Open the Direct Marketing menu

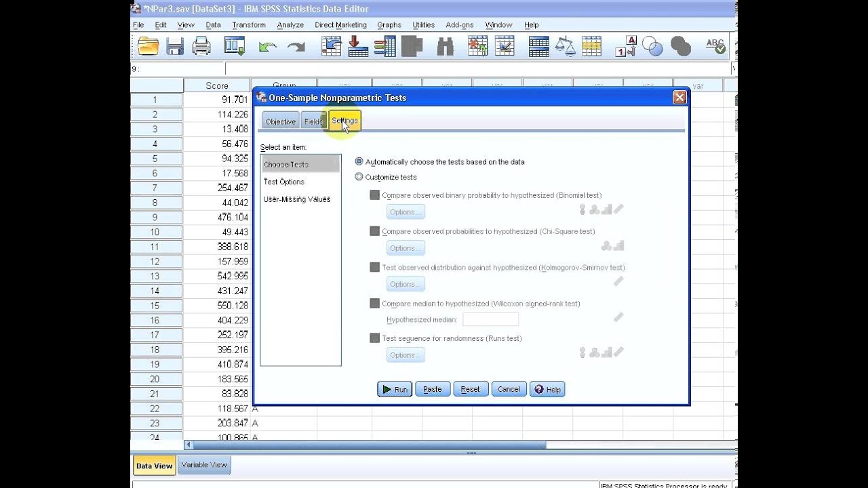340,25
